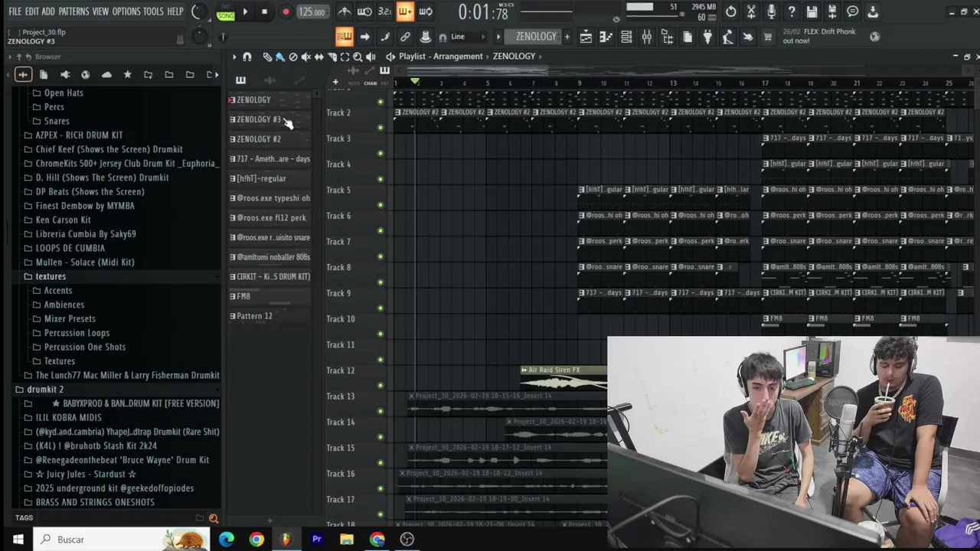Select the Draw pencil tool

pos(267,57)
